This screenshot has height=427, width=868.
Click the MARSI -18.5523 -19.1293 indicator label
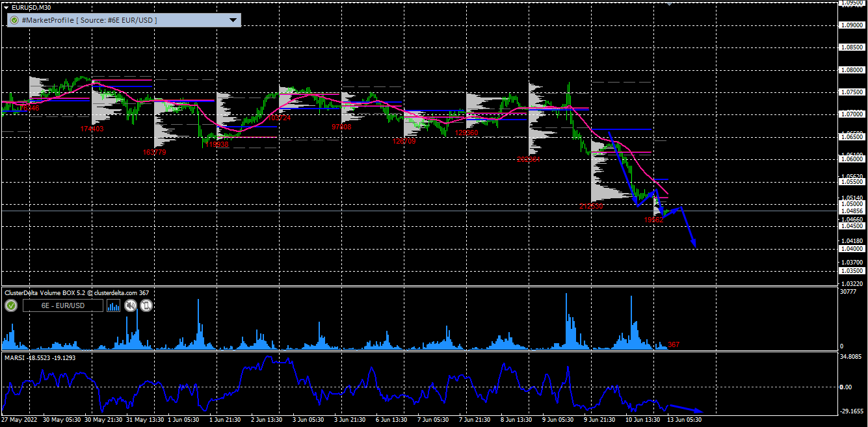point(40,357)
